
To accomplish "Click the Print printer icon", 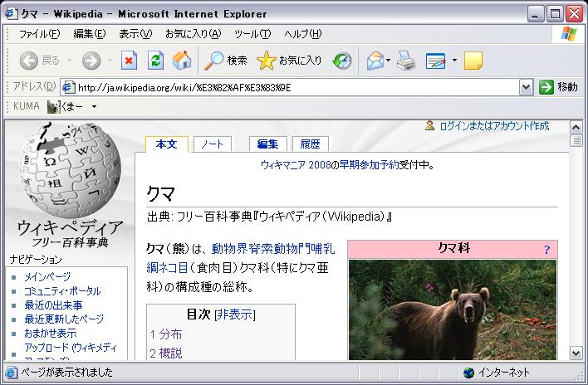I will pos(406,61).
